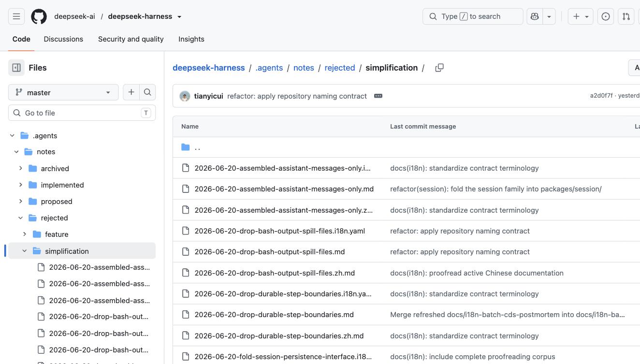The width and height of the screenshot is (640, 364).
Task: Expand the archived folder chevron
Action: (21, 168)
